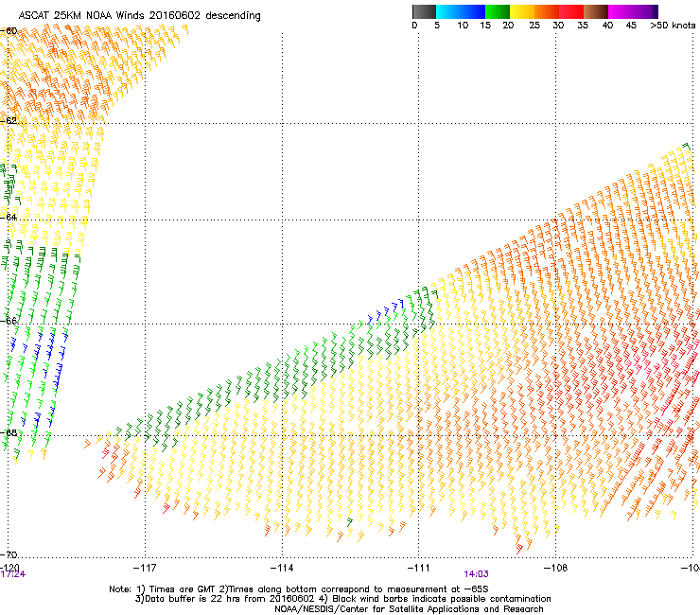The image size is (700, 615).
Task: Click the -114 longitude axis label
Action: (282, 568)
